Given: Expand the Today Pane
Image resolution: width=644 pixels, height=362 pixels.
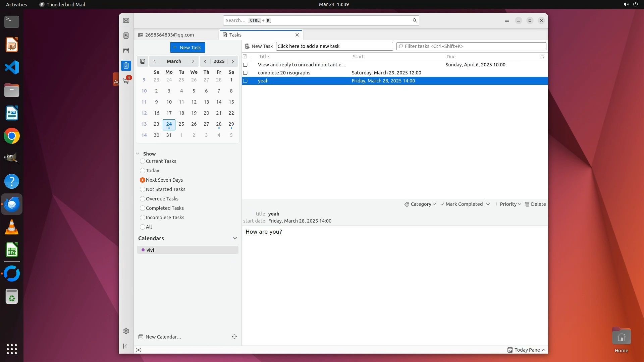Looking at the screenshot, I should (x=527, y=350).
